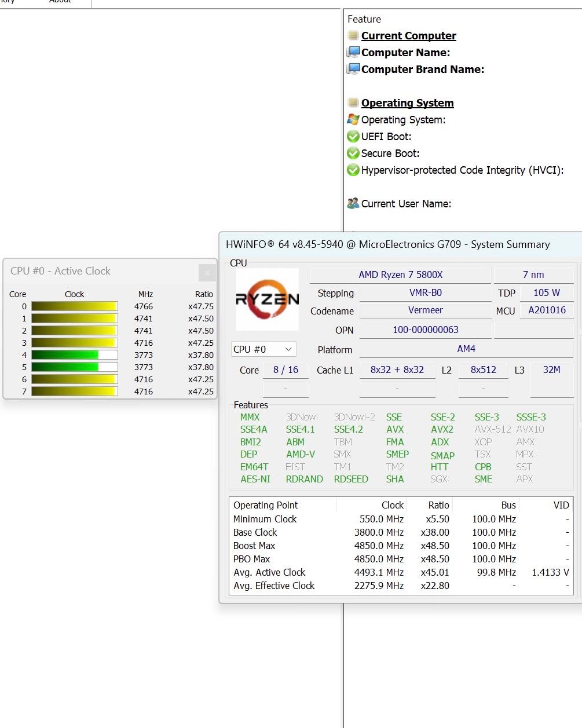Click the Current Computer folder icon
Viewport: 582px width, 728px height.
pyautogui.click(x=353, y=35)
